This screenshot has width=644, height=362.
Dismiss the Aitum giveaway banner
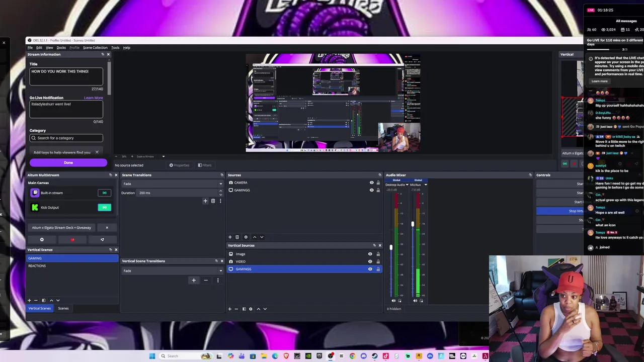[x=107, y=228]
